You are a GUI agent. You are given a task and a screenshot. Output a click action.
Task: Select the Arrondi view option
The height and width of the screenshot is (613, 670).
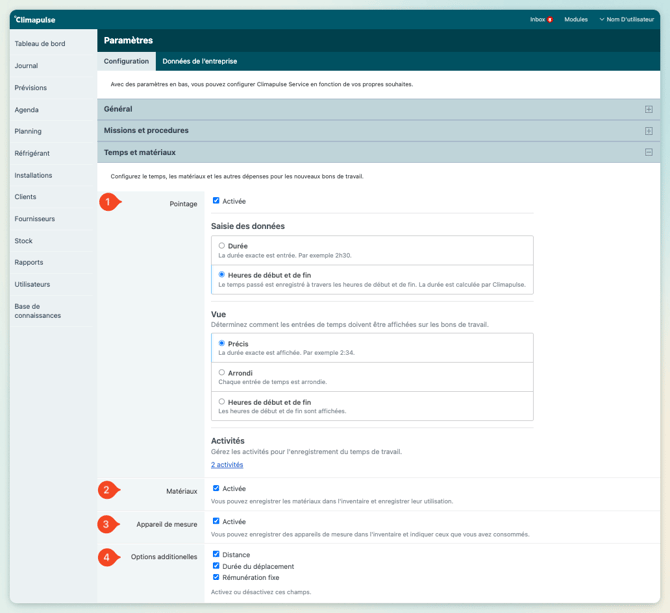[x=222, y=373]
